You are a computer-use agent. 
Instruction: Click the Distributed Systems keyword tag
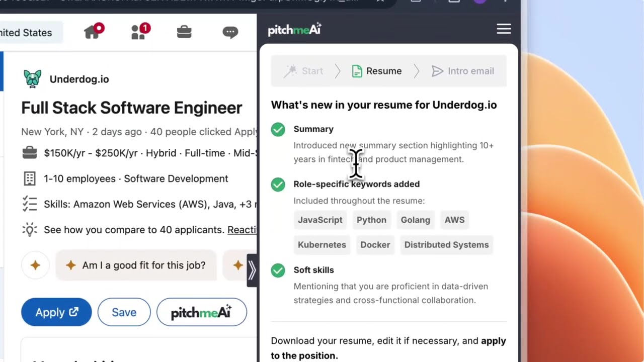(x=447, y=245)
